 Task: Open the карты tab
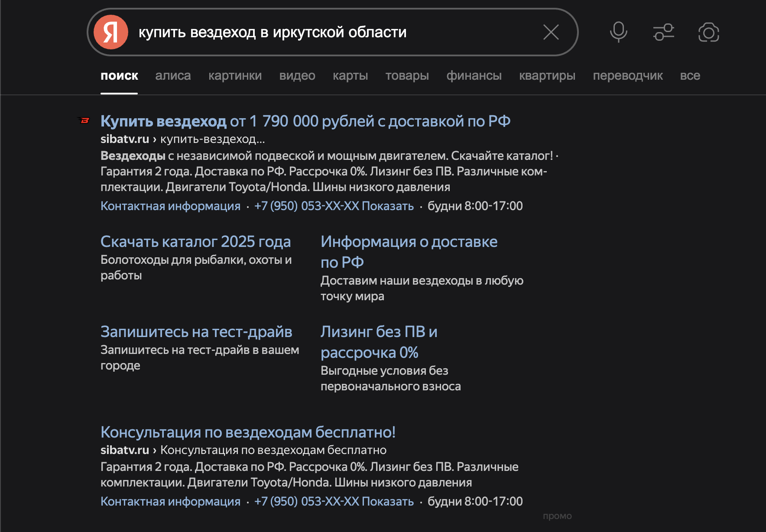tap(350, 75)
